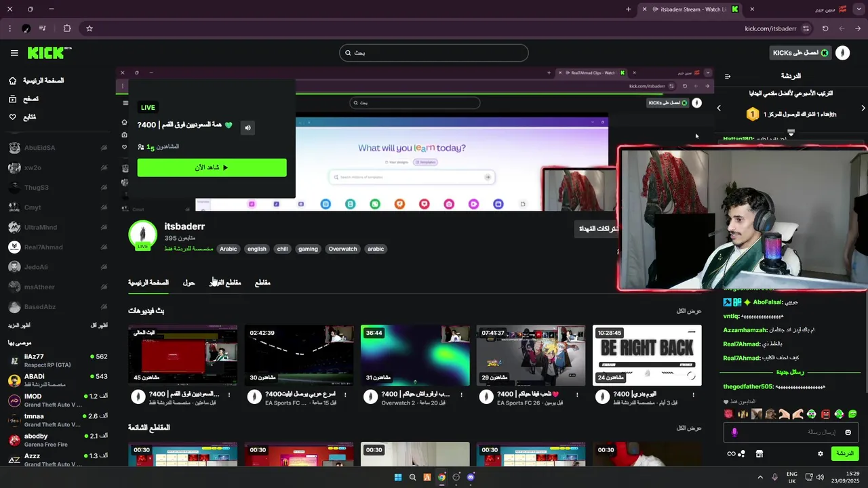Select the gaming tag
This screenshot has width=868, height=488.
tap(308, 249)
